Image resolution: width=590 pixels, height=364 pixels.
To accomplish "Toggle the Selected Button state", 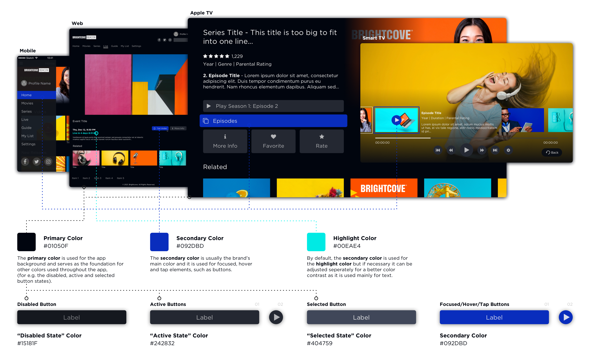I will [x=361, y=318].
